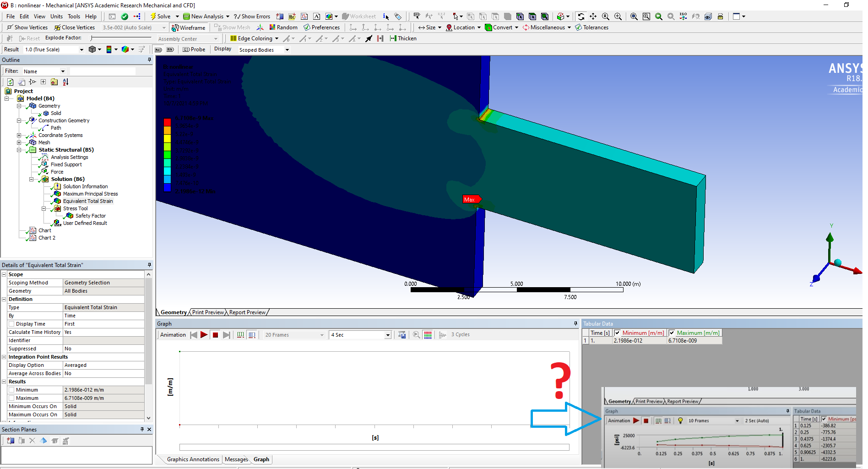Click the Solve lightning icon
The width and height of the screenshot is (868, 469).
[153, 16]
